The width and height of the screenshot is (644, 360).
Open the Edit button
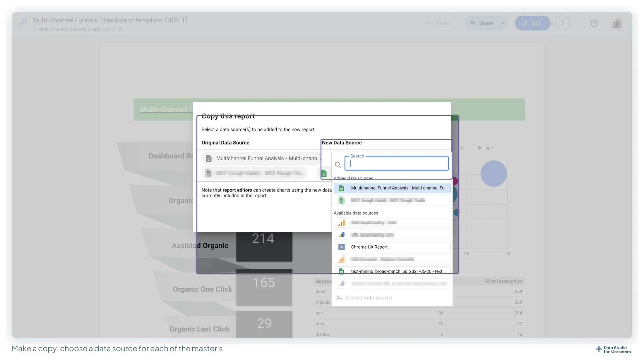point(532,23)
